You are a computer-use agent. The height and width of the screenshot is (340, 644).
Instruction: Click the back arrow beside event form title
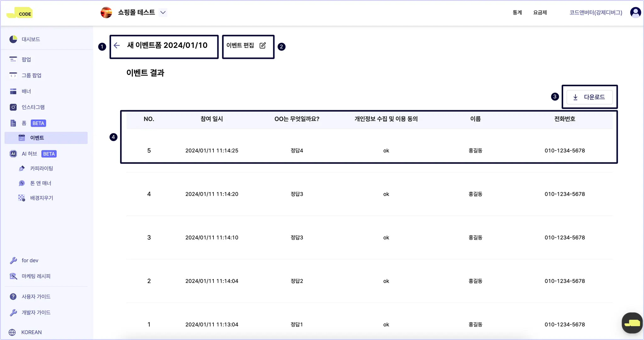tap(117, 45)
